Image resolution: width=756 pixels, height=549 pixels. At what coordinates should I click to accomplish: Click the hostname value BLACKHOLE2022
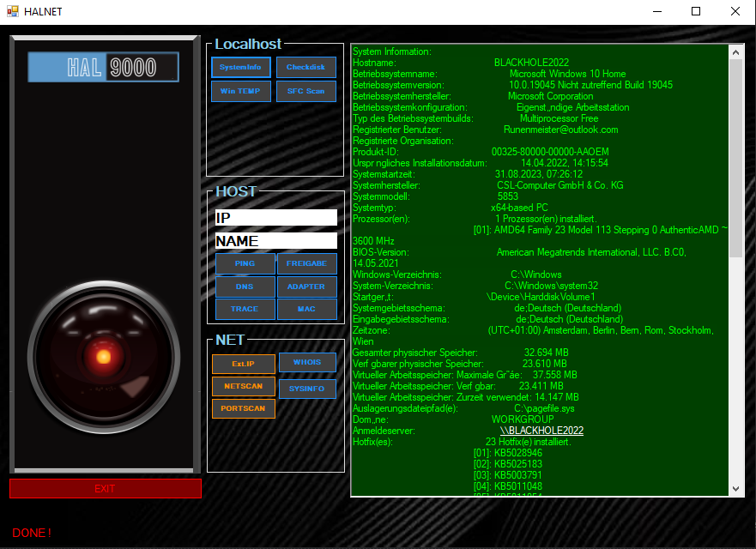pyautogui.click(x=531, y=63)
